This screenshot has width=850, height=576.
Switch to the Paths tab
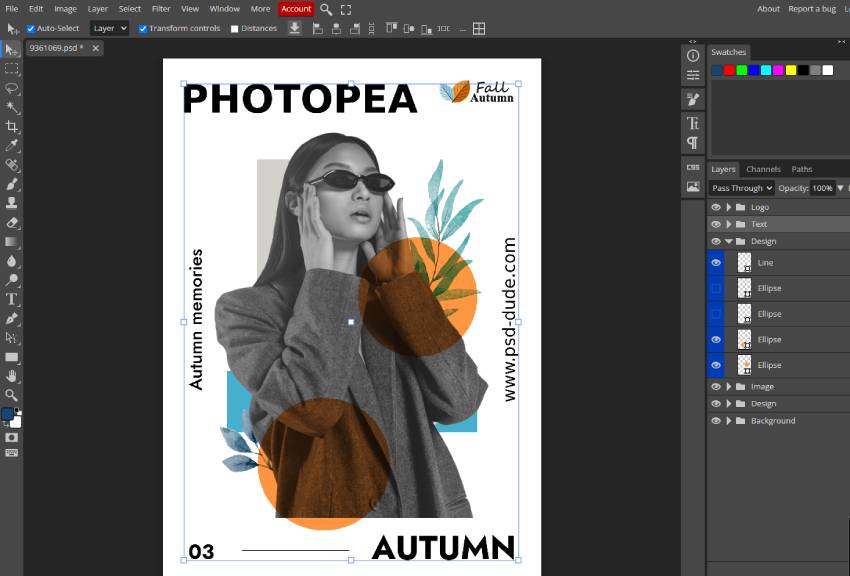(802, 170)
